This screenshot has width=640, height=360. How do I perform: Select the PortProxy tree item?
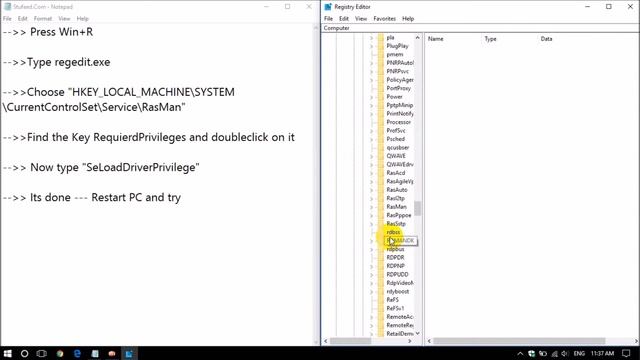(399, 88)
